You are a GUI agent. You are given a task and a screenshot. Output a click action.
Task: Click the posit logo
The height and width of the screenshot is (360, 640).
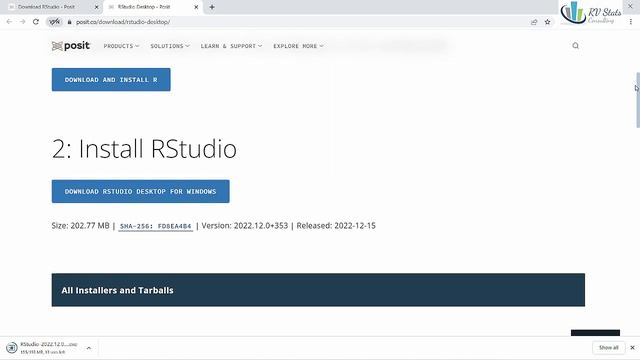[71, 46]
